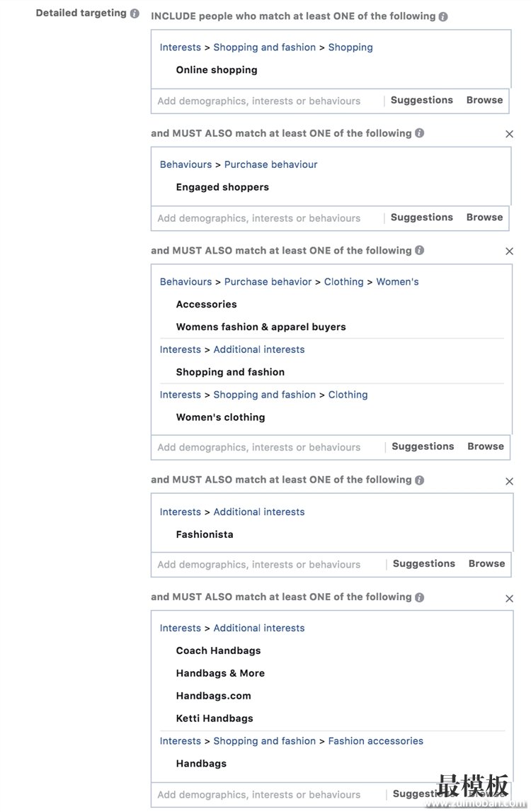This screenshot has width=531, height=812.
Task: Open Women's breadcrumb link under Clothing
Action: (397, 282)
